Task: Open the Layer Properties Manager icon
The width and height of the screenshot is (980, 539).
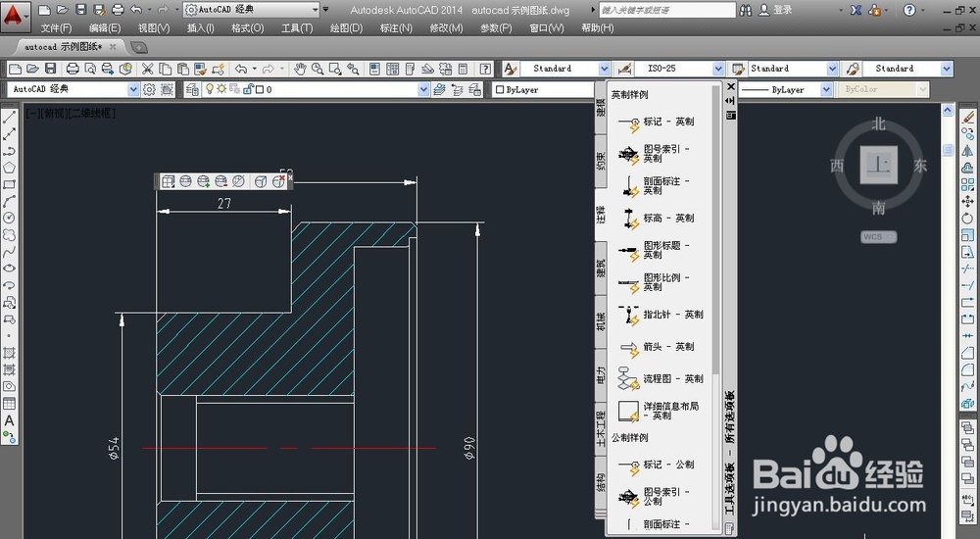Action: [x=192, y=89]
